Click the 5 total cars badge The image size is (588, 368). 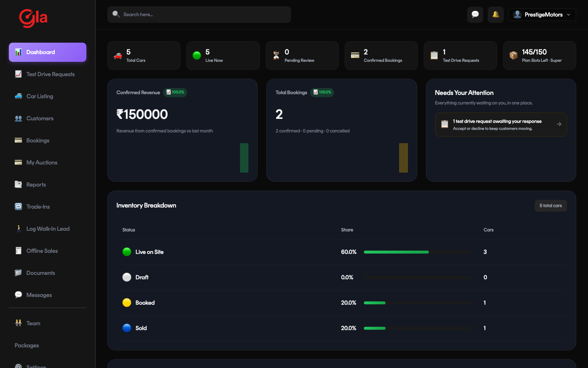pos(551,206)
